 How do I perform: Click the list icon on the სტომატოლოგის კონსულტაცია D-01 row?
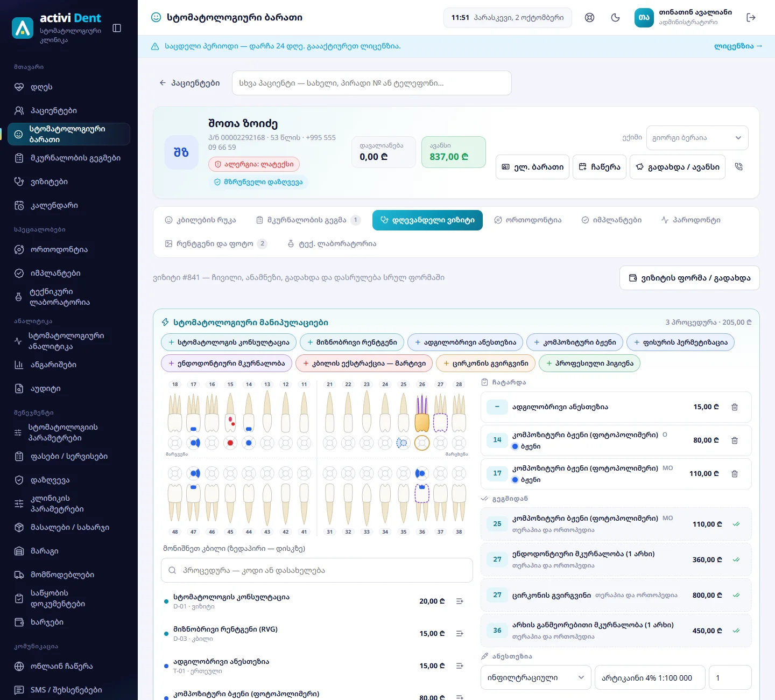click(x=460, y=601)
